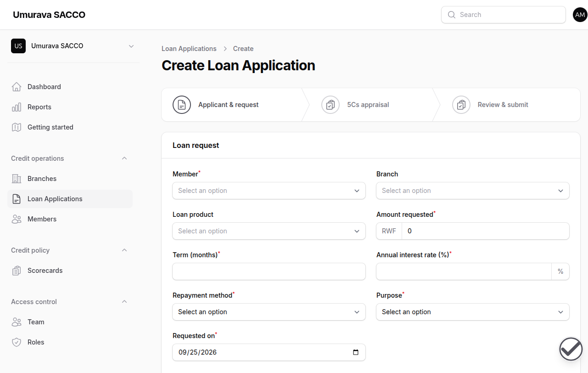Image resolution: width=588 pixels, height=373 pixels.
Task: Click the Roles shield icon
Action: click(17, 342)
